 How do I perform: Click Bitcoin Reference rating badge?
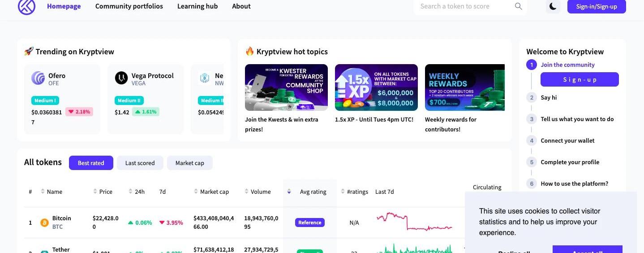[x=309, y=222]
